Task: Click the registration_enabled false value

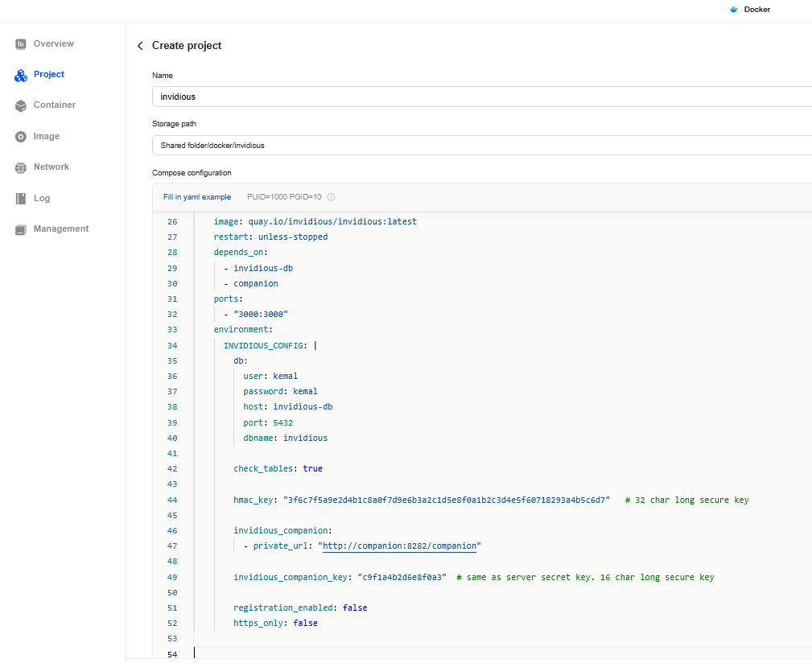Action: [x=355, y=607]
